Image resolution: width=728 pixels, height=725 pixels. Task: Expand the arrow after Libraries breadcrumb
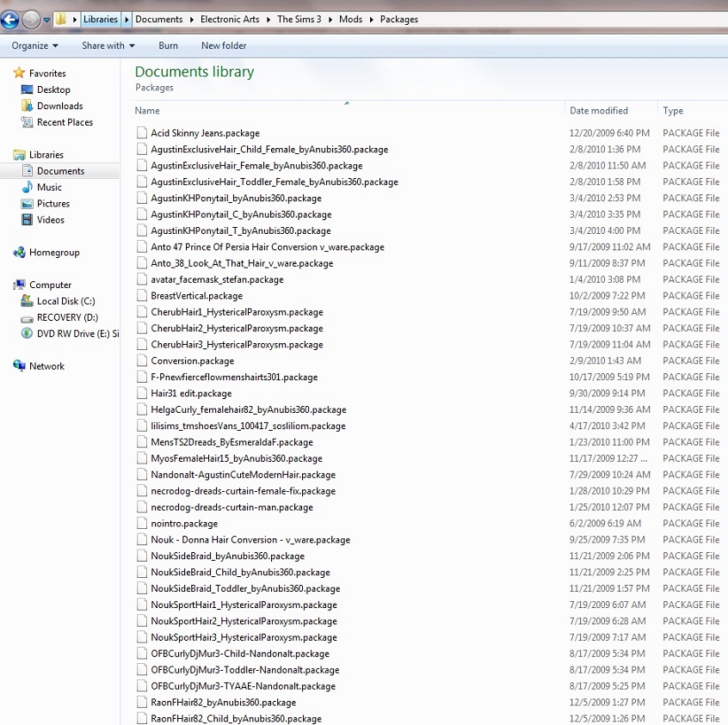126,20
